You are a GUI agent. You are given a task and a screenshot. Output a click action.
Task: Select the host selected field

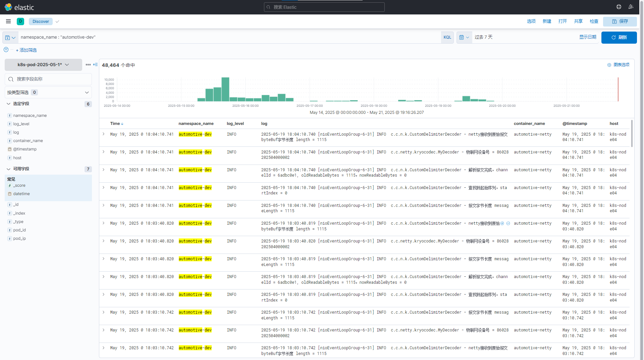pos(17,158)
